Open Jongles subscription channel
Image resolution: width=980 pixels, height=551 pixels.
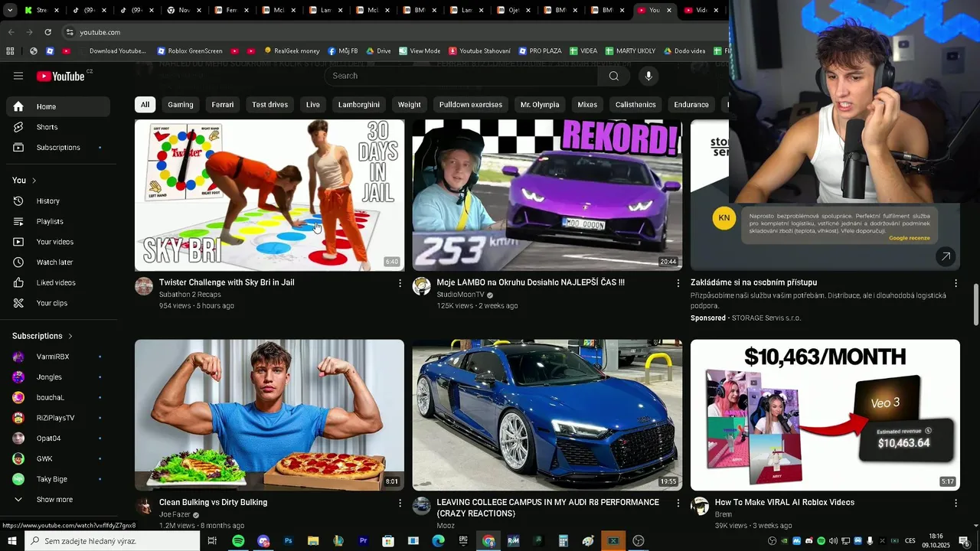pos(58,377)
